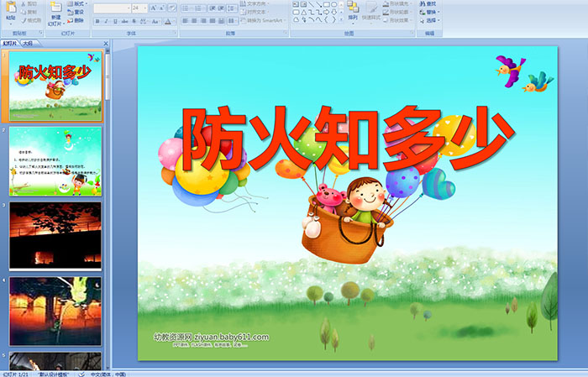Click the decrease indent icon
This screenshot has width=588, height=377.
tap(213, 8)
